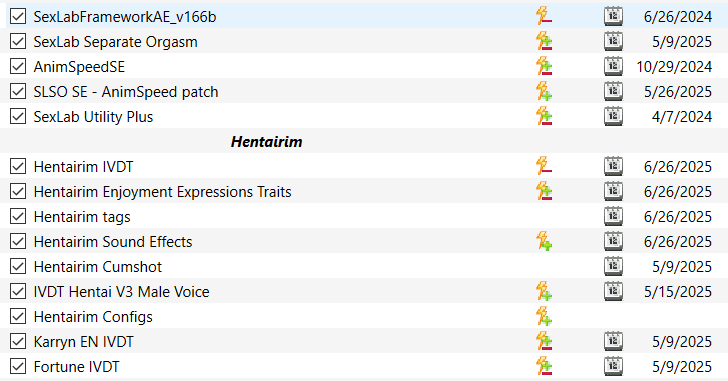This screenshot has height=381, width=728.
Task: Select the Hentairim IVDT mod name
Action: tap(84, 167)
